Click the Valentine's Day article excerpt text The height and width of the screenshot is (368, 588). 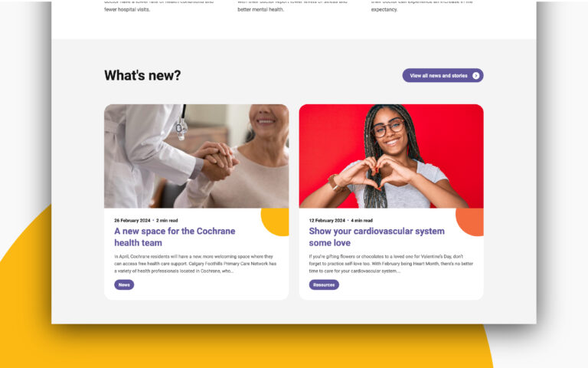coord(390,264)
